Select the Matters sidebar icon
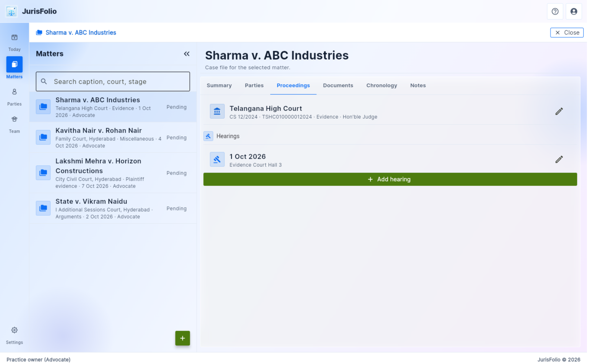 pyautogui.click(x=14, y=64)
